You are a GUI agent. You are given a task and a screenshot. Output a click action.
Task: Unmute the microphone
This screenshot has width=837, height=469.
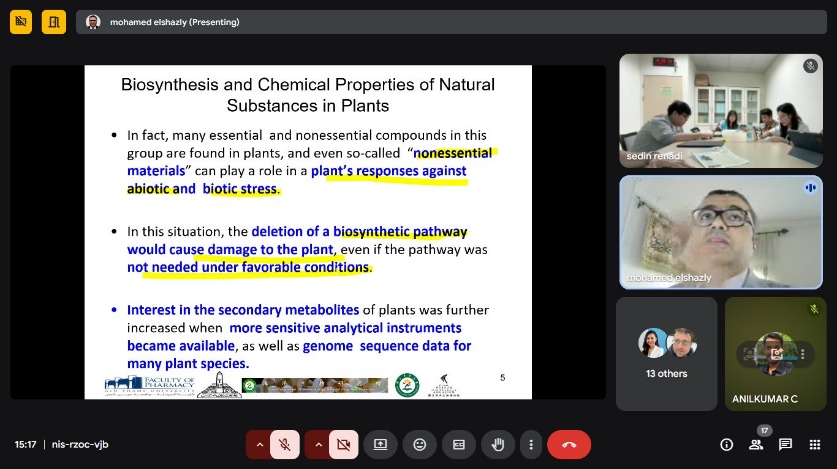click(285, 444)
